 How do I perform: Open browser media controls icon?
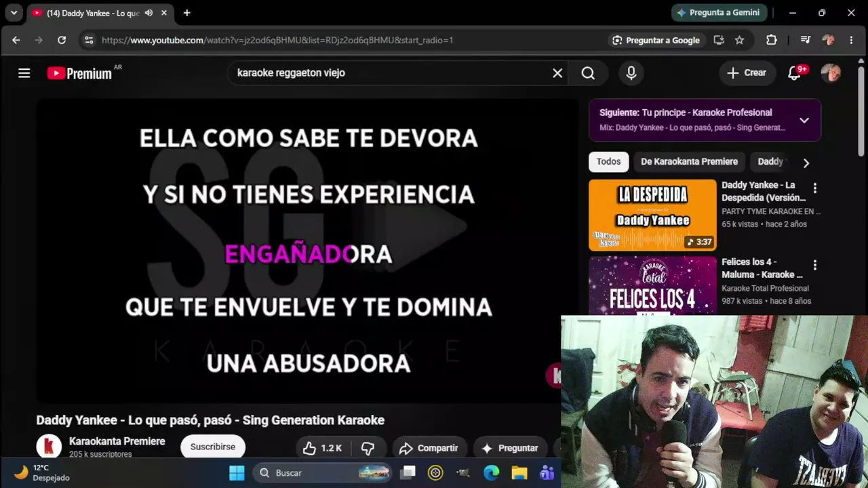click(806, 40)
